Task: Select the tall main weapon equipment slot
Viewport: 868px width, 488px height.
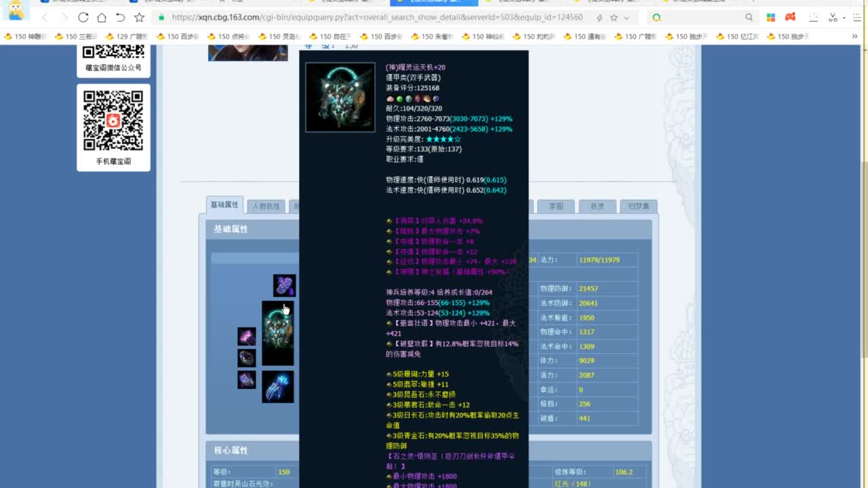Action: pos(278,333)
